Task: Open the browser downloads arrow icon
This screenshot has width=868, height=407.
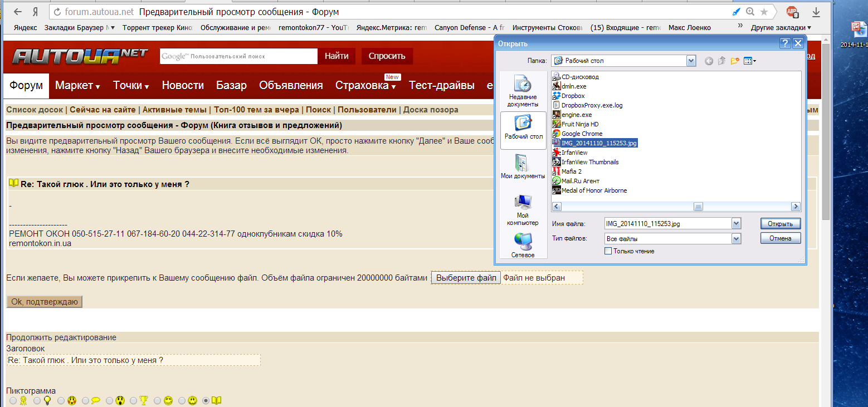Action: tap(816, 12)
